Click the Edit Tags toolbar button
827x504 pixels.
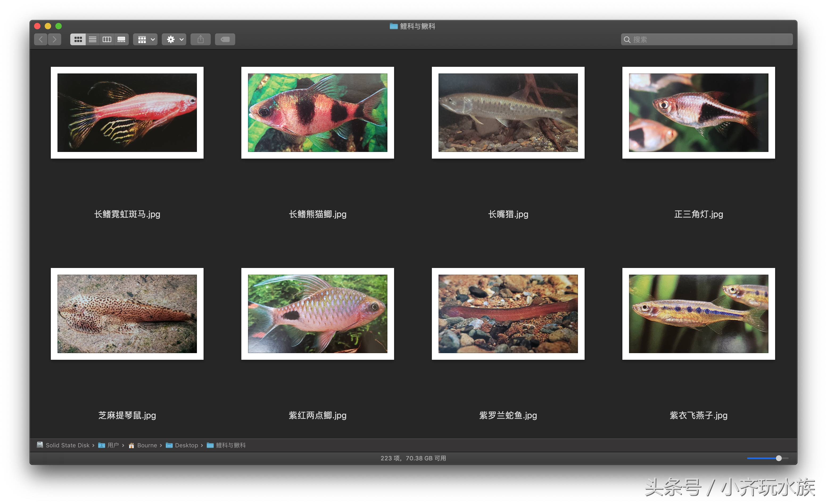click(225, 40)
